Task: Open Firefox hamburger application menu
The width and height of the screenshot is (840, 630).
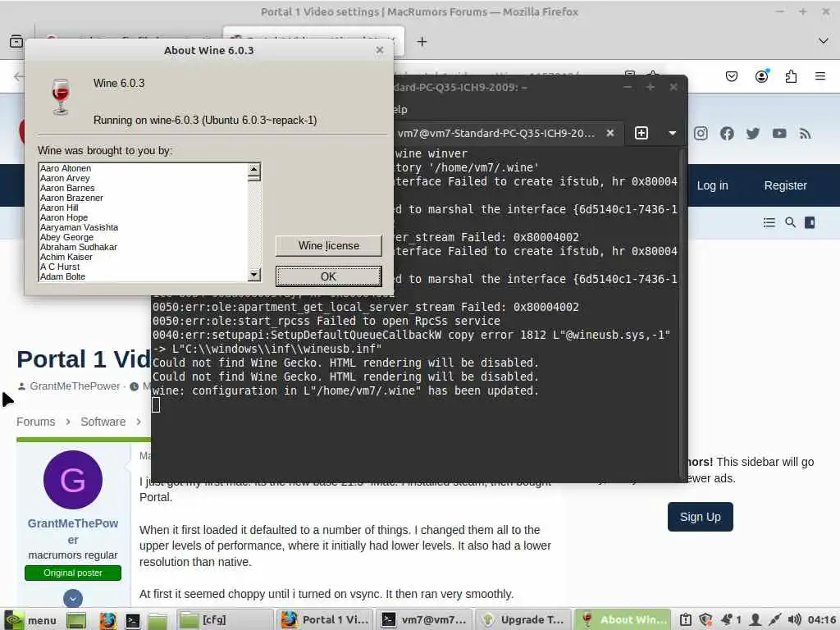Action: click(x=820, y=76)
